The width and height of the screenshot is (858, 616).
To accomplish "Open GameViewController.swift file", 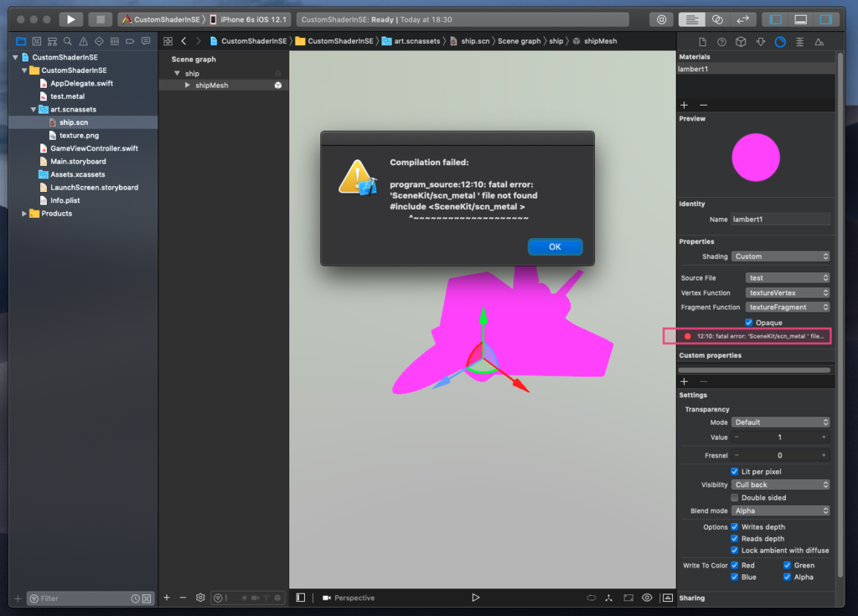I will tap(94, 148).
